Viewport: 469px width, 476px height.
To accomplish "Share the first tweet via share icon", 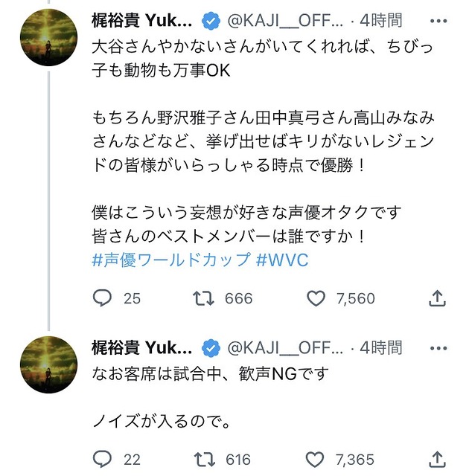I will (x=438, y=298).
